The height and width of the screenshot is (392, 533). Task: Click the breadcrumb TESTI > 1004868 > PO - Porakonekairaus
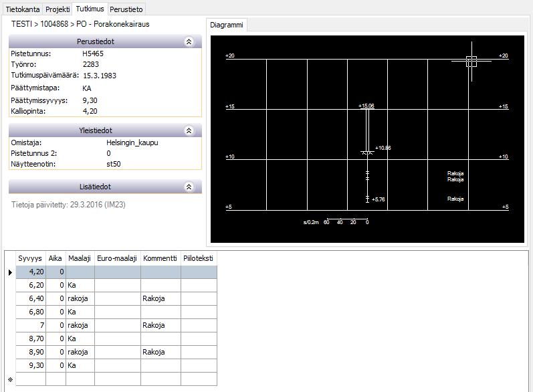click(80, 24)
